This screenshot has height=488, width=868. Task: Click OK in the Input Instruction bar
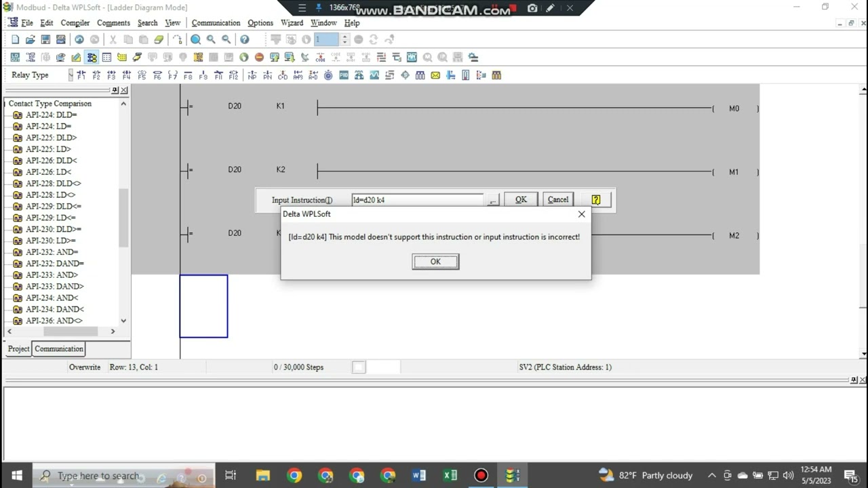(x=521, y=200)
